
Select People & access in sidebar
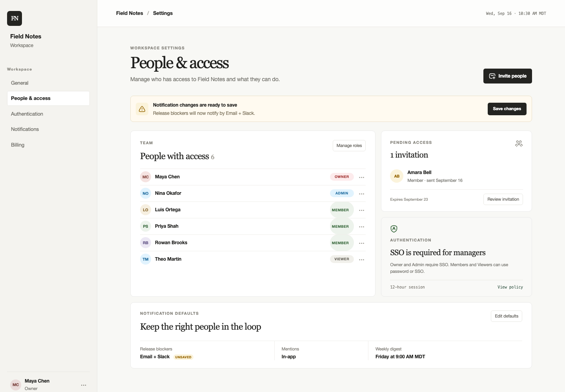coord(48,98)
